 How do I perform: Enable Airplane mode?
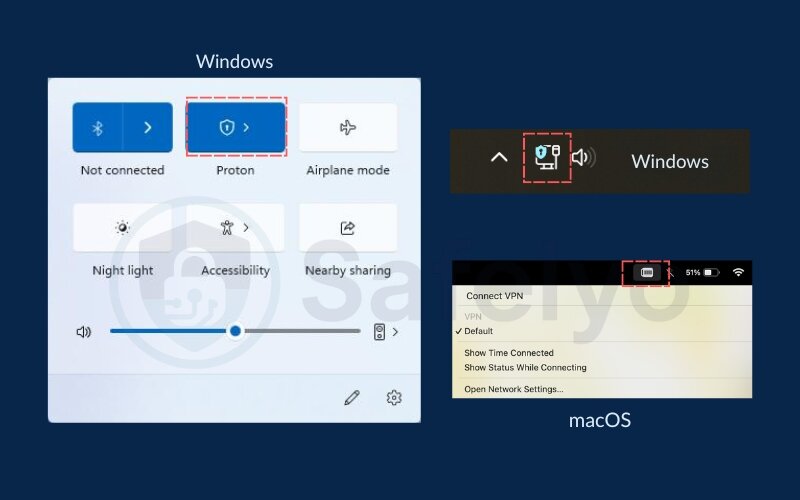tap(348, 128)
